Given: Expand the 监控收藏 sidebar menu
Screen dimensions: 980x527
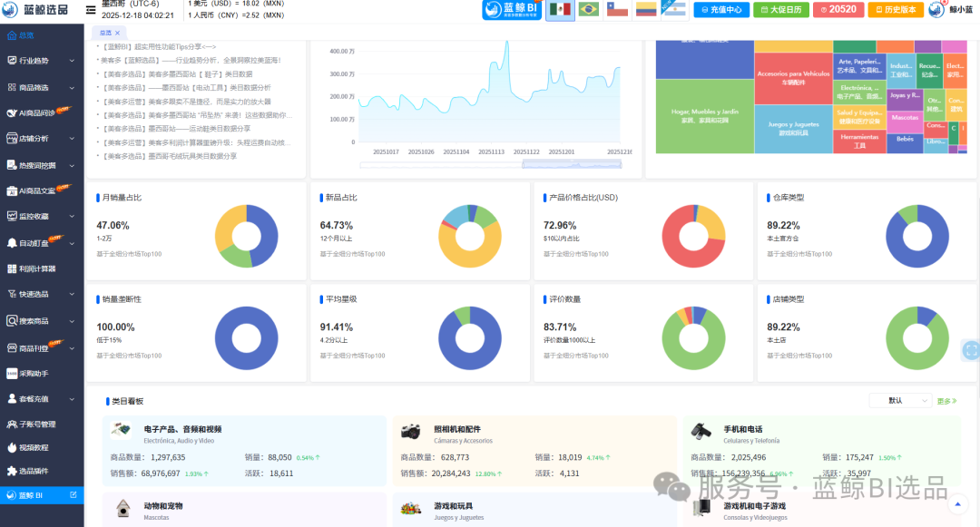Looking at the screenshot, I should point(42,216).
